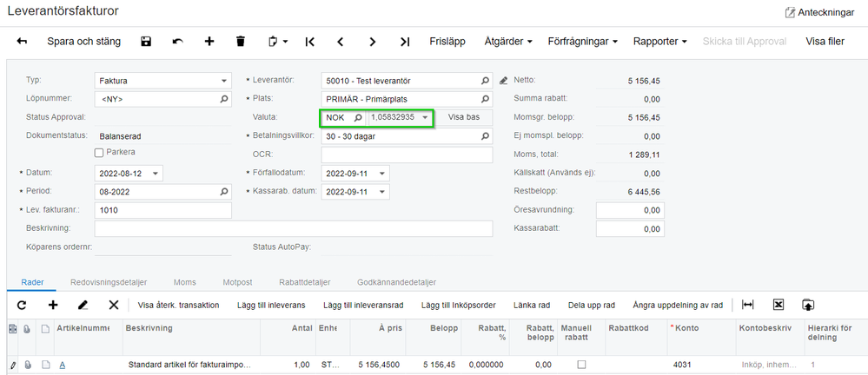Go to the last record icon
The image size is (868, 375).
tap(405, 42)
